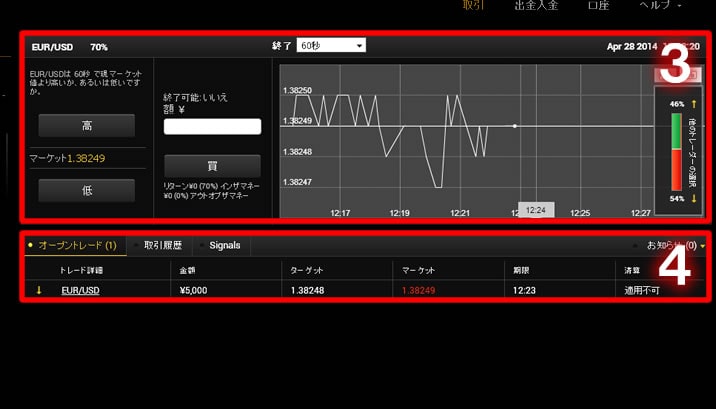Viewport: 716px width, 409px height.
Task: Expand the ヘルプ dropdown menu
Action: click(660, 5)
